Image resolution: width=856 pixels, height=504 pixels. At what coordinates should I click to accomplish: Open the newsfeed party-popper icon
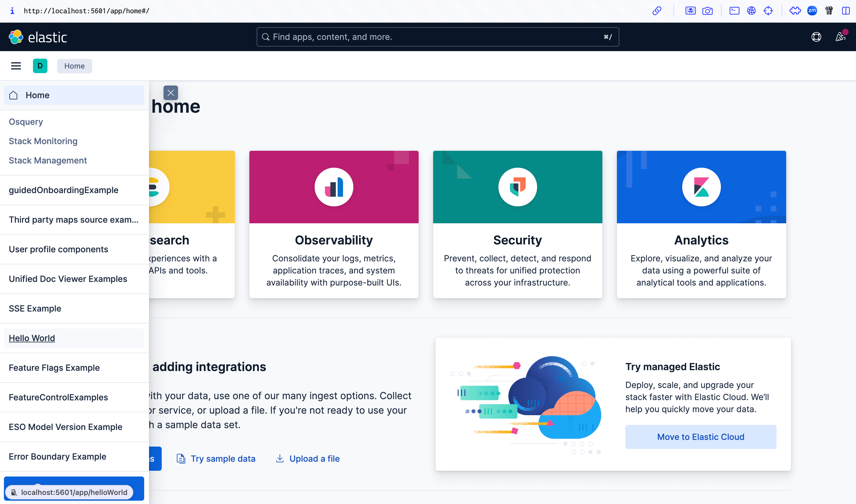pos(841,36)
